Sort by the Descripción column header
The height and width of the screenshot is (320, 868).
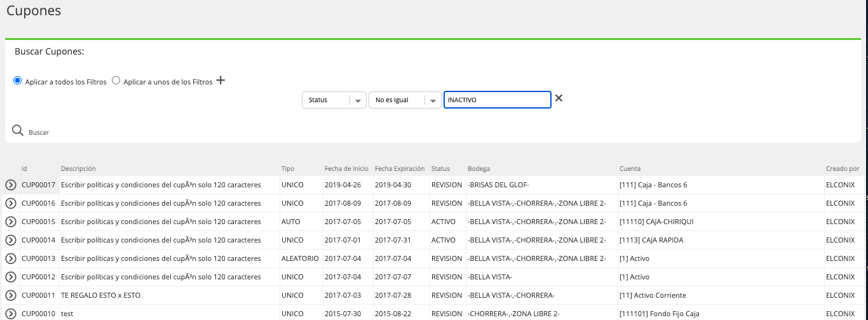click(x=78, y=168)
